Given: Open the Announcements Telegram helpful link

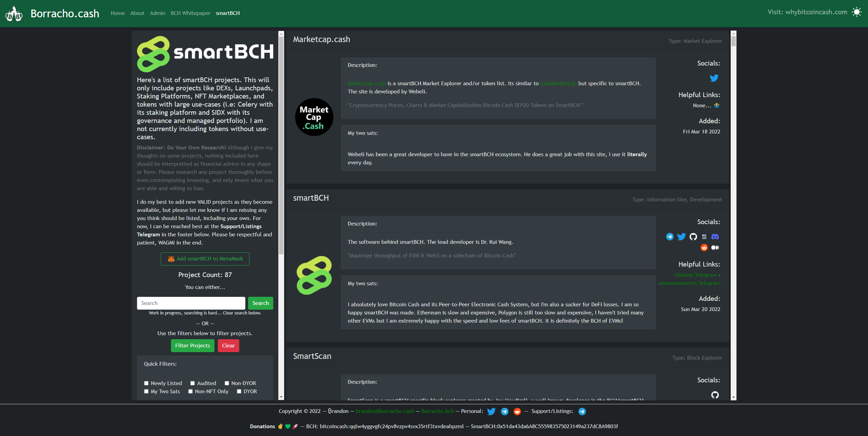Looking at the screenshot, I should point(689,283).
